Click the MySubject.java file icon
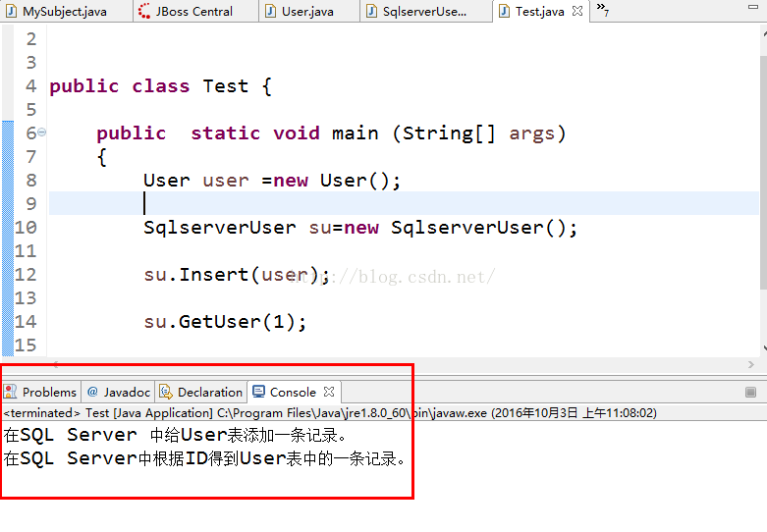This screenshot has height=532, width=767. pos(11,11)
